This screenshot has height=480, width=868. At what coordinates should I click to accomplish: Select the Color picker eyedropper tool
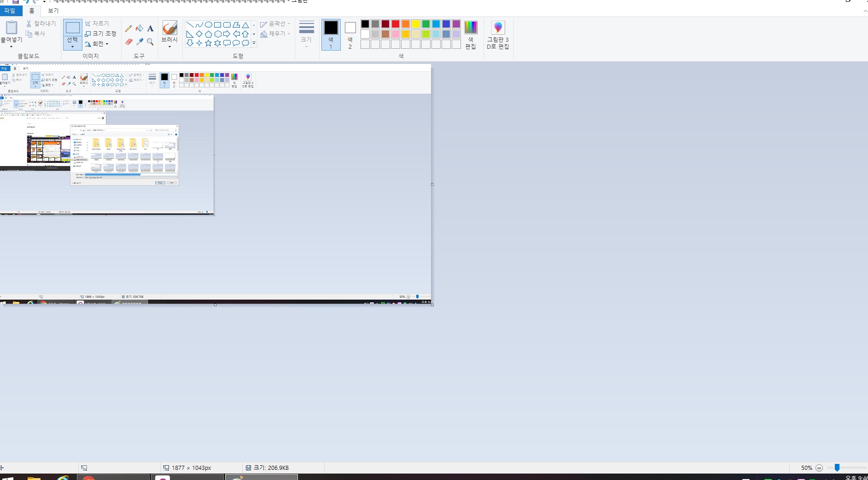pos(140,42)
